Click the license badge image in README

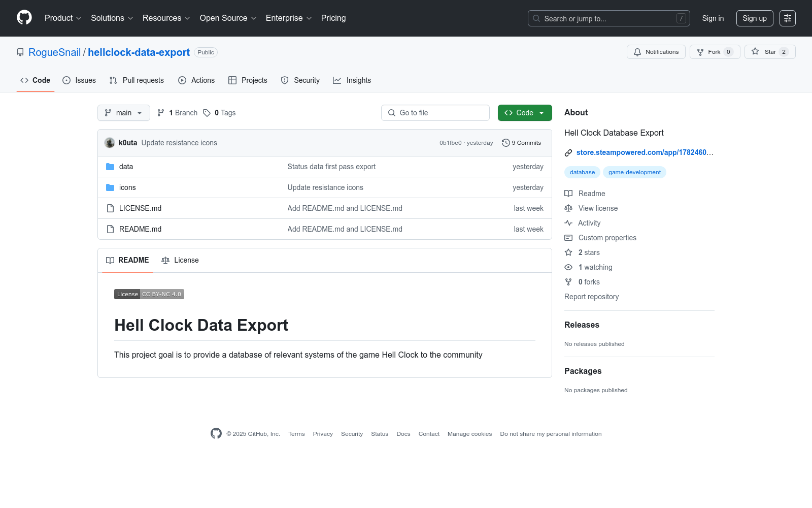[149, 294]
